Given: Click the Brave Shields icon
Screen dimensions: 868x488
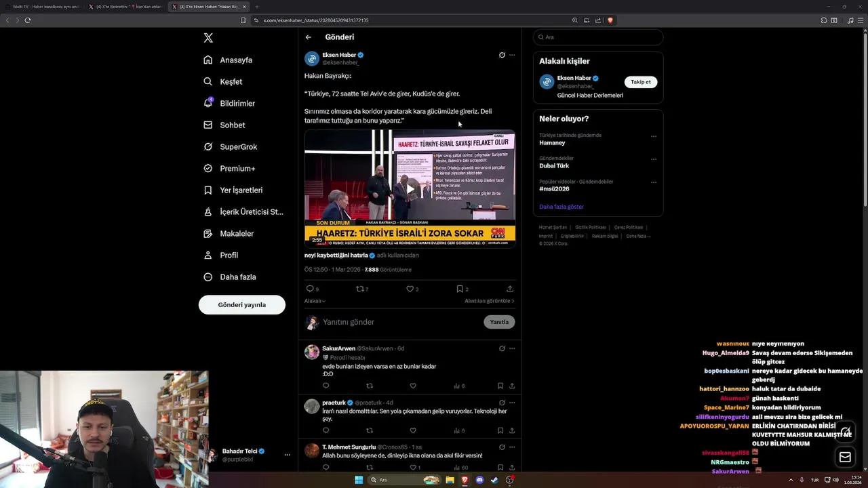Looking at the screenshot, I should [610, 20].
